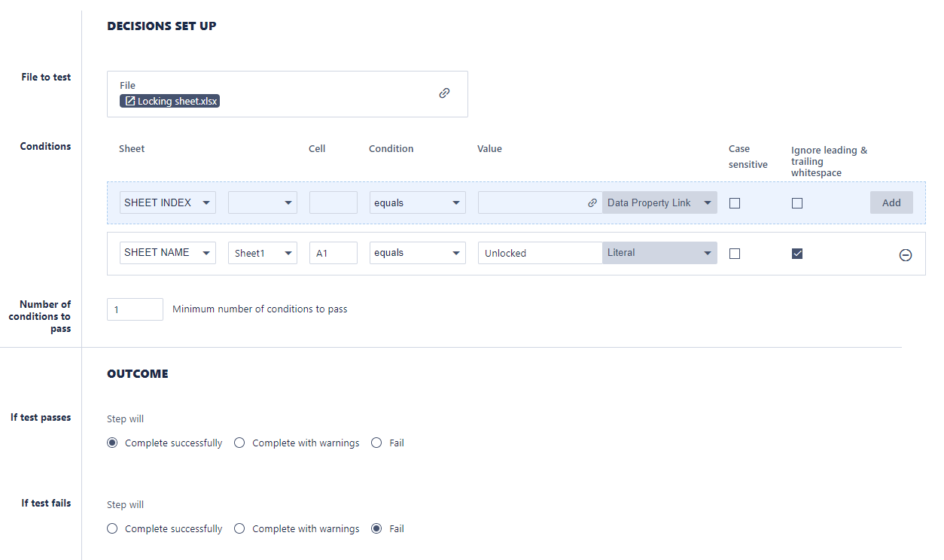944x560 pixels.
Task: Click the link icon in File box
Action: coord(444,93)
